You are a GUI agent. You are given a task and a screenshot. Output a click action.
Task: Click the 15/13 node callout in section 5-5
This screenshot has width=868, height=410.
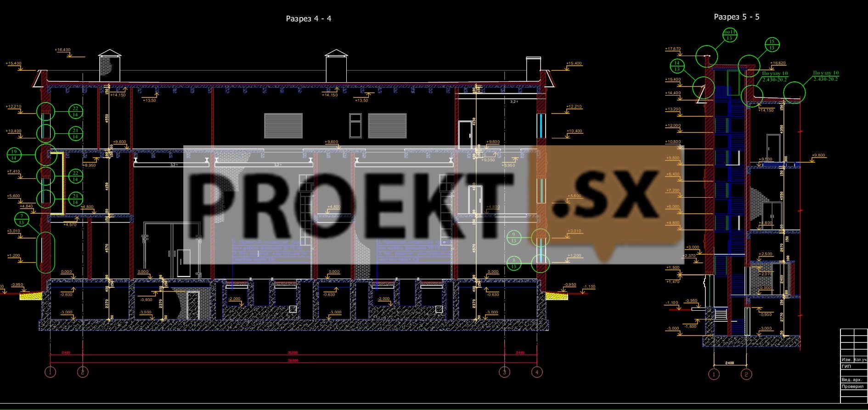[772, 45]
